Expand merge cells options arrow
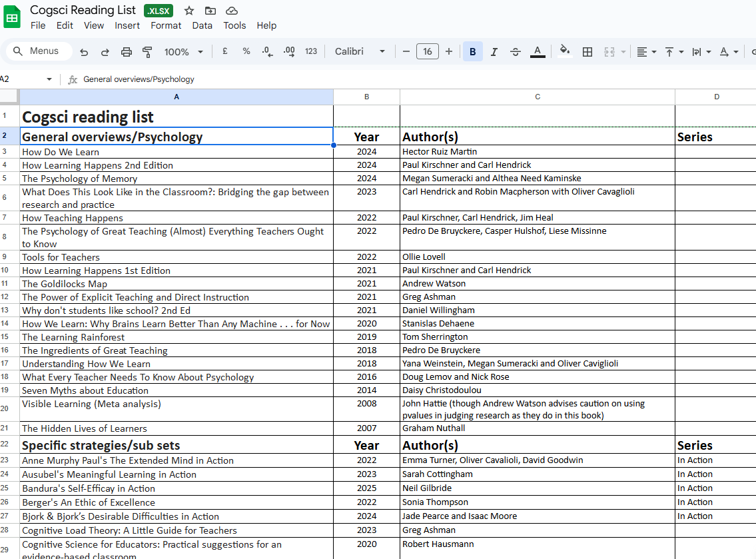The image size is (756, 559). pos(623,51)
